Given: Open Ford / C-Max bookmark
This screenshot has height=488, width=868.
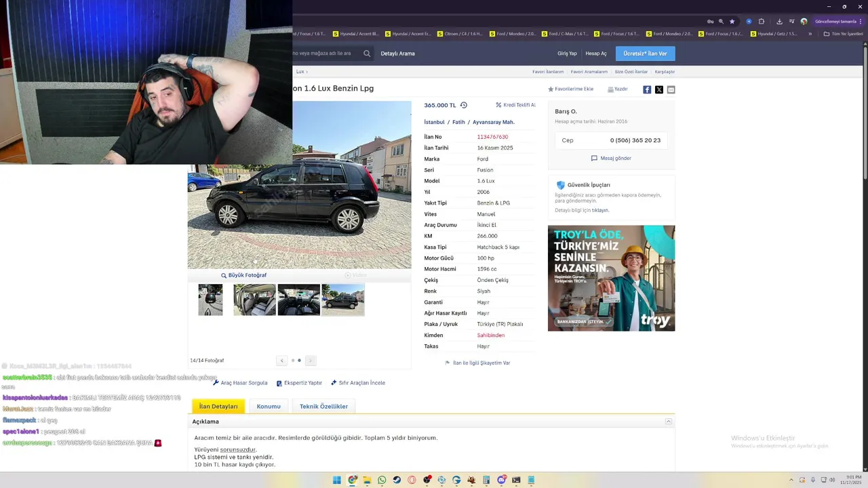Looking at the screenshot, I should [564, 34].
